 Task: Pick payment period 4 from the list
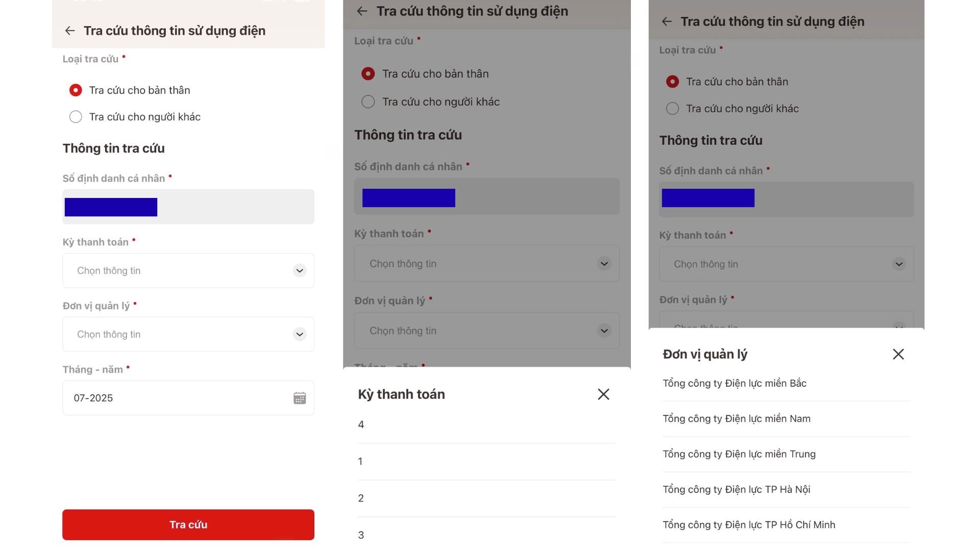(486, 424)
